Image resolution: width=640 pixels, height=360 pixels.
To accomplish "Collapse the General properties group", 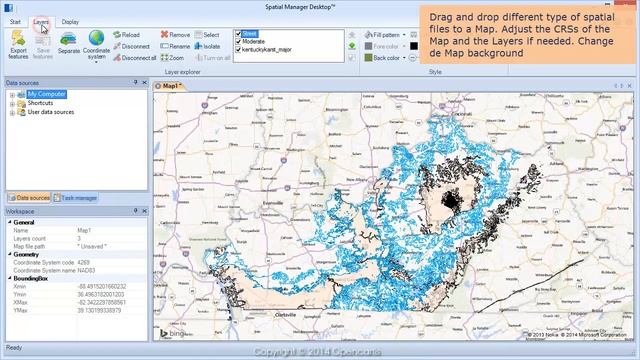I will coord(10,222).
